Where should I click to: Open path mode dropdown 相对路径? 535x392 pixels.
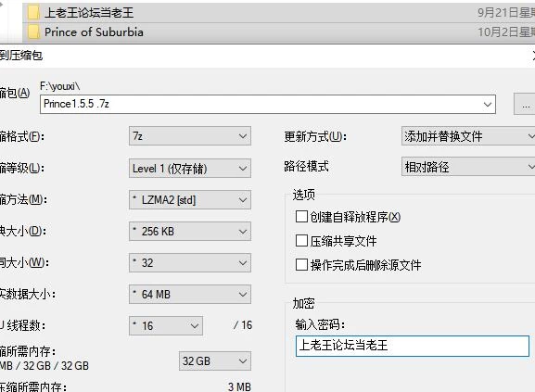pyautogui.click(x=468, y=167)
